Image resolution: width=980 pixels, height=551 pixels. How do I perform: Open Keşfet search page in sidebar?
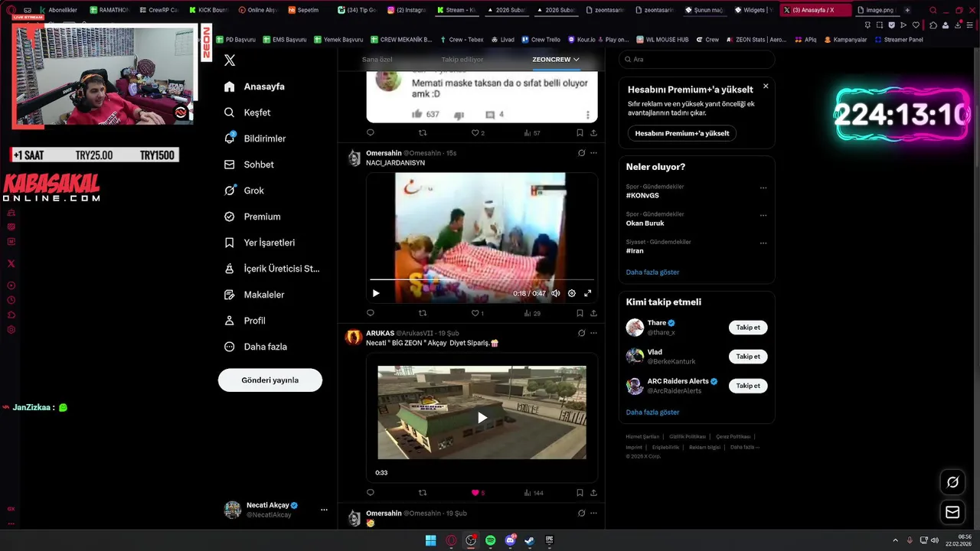[247, 112]
